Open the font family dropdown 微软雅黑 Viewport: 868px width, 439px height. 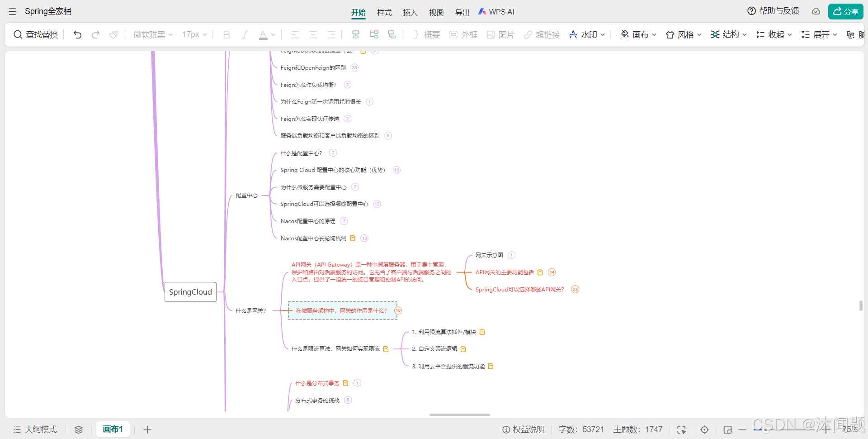pos(153,34)
